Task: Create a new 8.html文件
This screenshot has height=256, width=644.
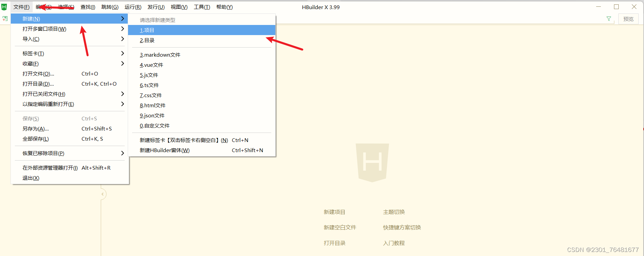Action: click(202, 106)
